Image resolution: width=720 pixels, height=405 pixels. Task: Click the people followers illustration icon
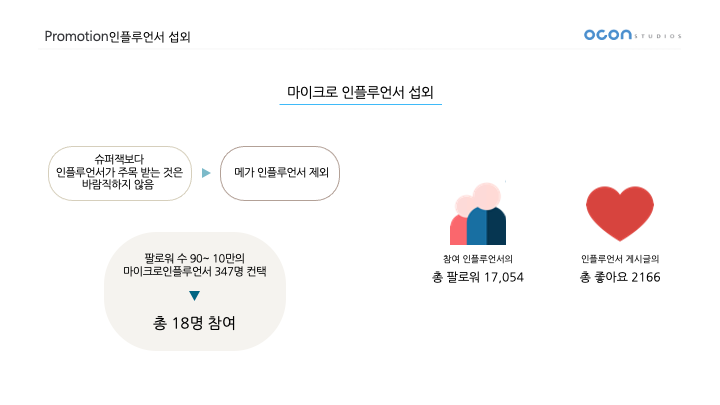coord(478,214)
